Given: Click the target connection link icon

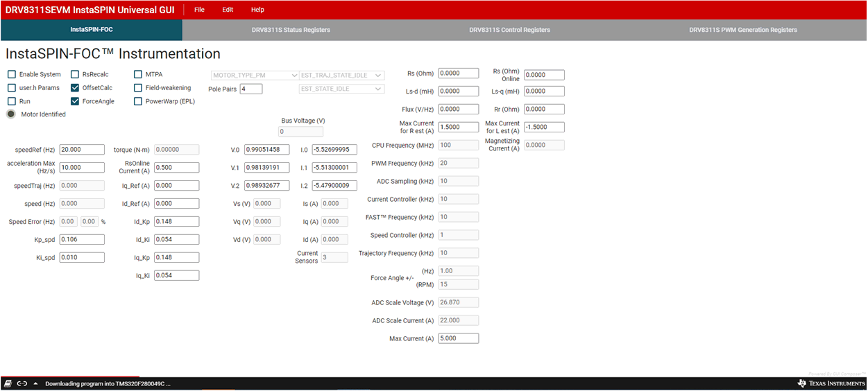Looking at the screenshot, I should click(22, 383).
